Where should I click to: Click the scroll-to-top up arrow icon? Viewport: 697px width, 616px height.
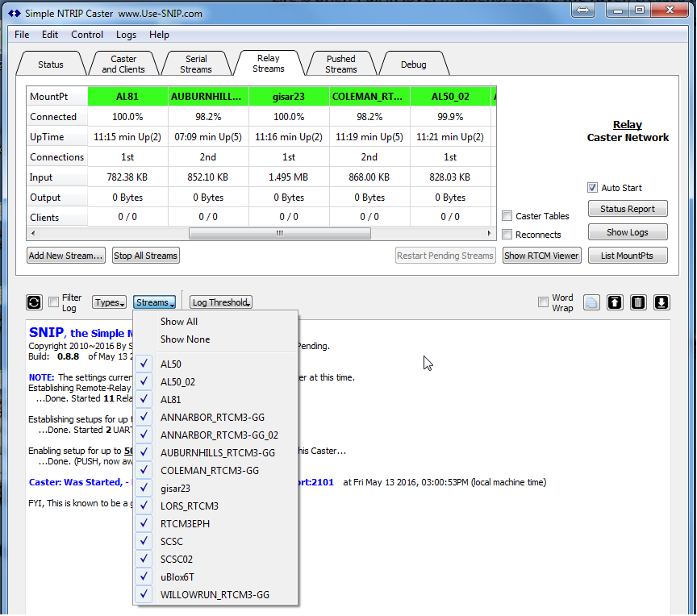point(615,302)
